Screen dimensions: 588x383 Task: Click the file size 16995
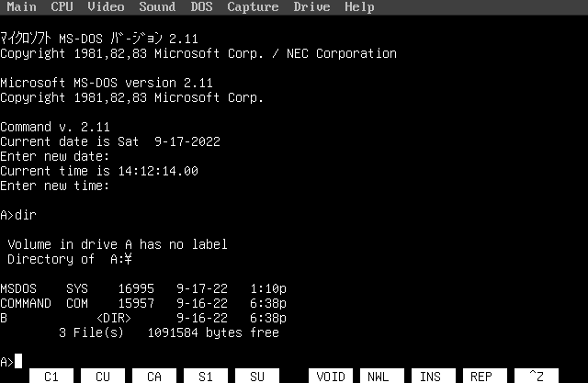click(136, 288)
